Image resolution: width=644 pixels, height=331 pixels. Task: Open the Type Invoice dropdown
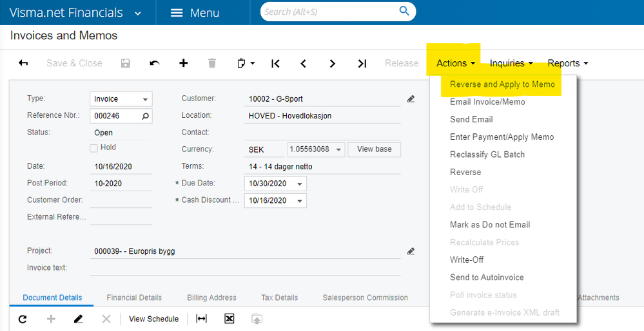(x=121, y=99)
